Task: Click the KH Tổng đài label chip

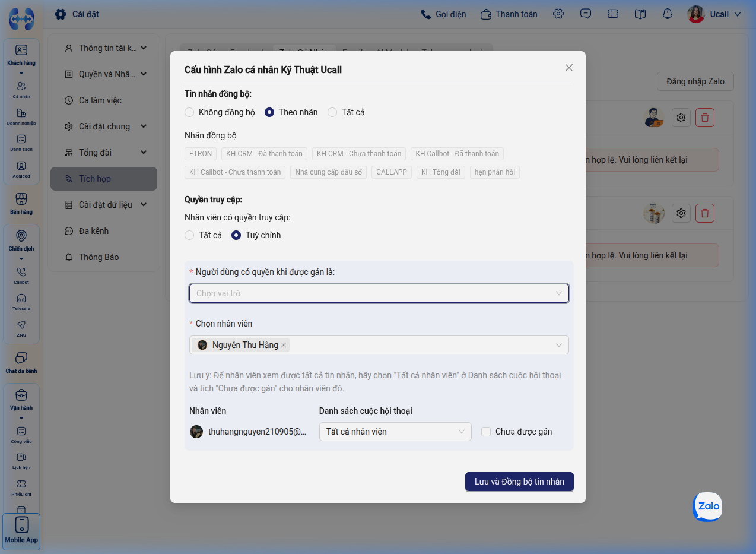Action: pyautogui.click(x=441, y=172)
